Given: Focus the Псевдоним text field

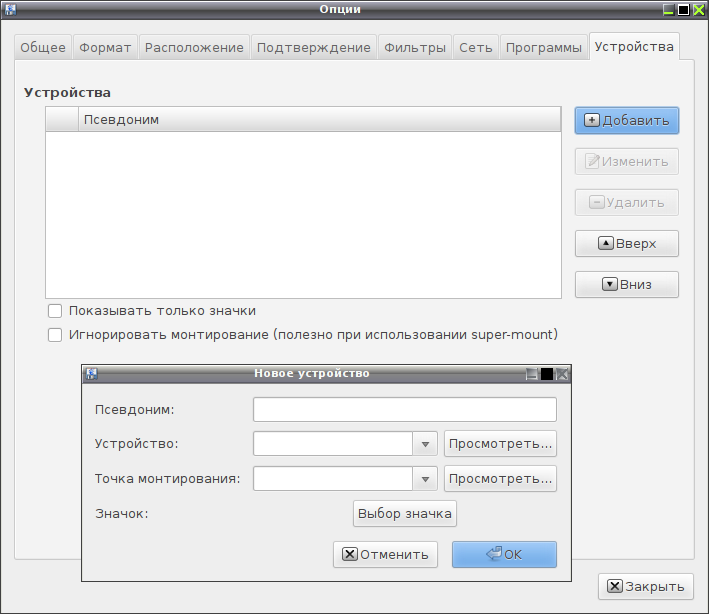Looking at the screenshot, I should (405, 410).
